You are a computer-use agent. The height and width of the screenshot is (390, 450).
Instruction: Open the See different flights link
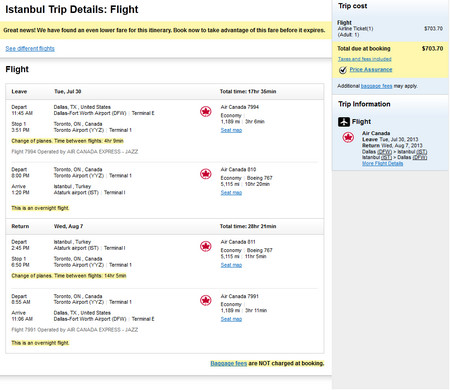[30, 49]
